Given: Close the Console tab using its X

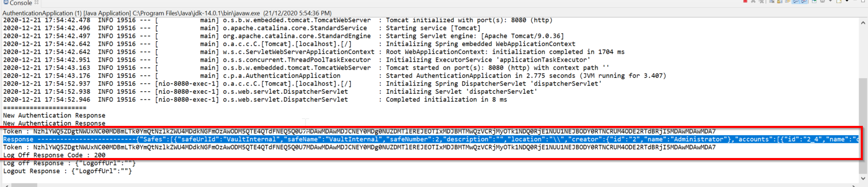Looking at the screenshot, I should click(37, 3).
